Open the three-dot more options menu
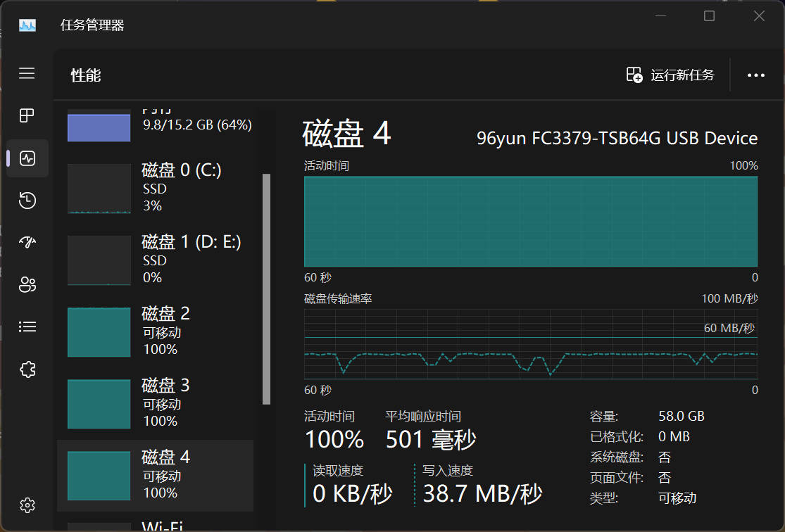785x532 pixels. pos(755,75)
